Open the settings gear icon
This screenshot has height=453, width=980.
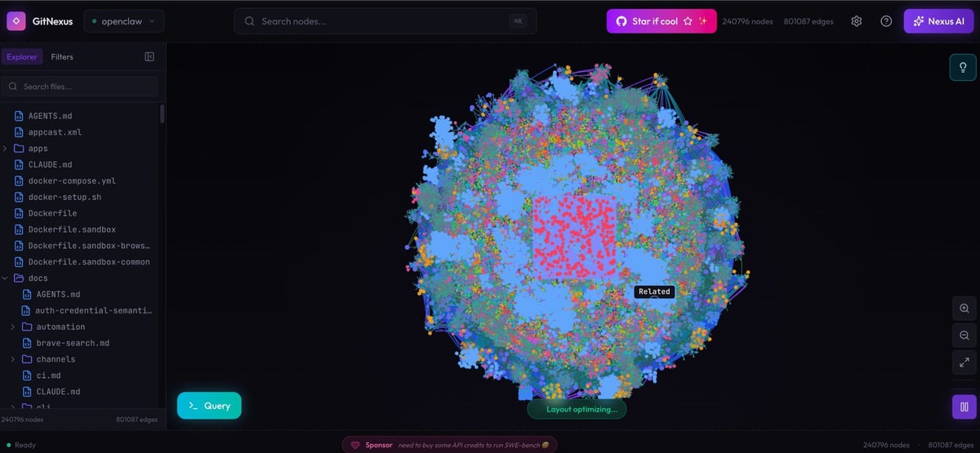[x=856, y=21]
